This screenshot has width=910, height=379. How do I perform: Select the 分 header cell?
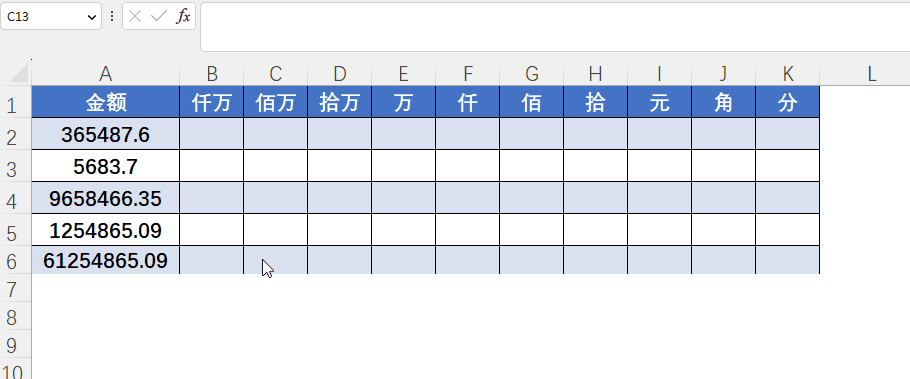pyautogui.click(x=788, y=102)
